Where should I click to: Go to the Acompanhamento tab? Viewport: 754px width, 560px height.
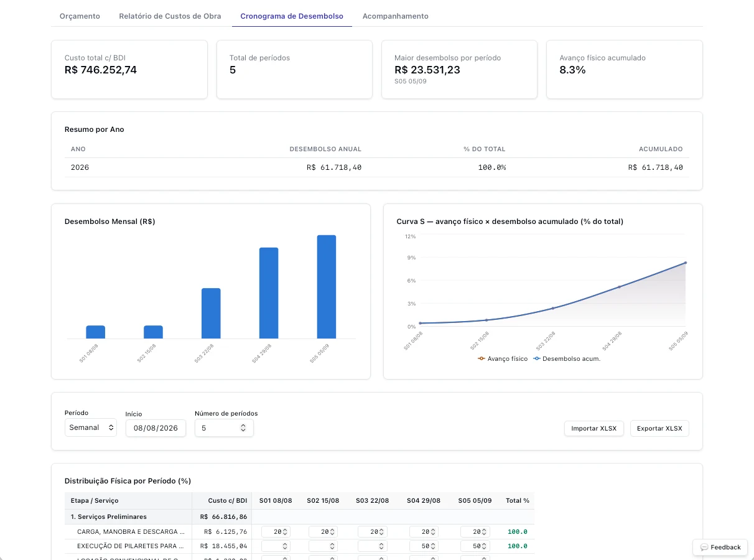[x=396, y=16]
